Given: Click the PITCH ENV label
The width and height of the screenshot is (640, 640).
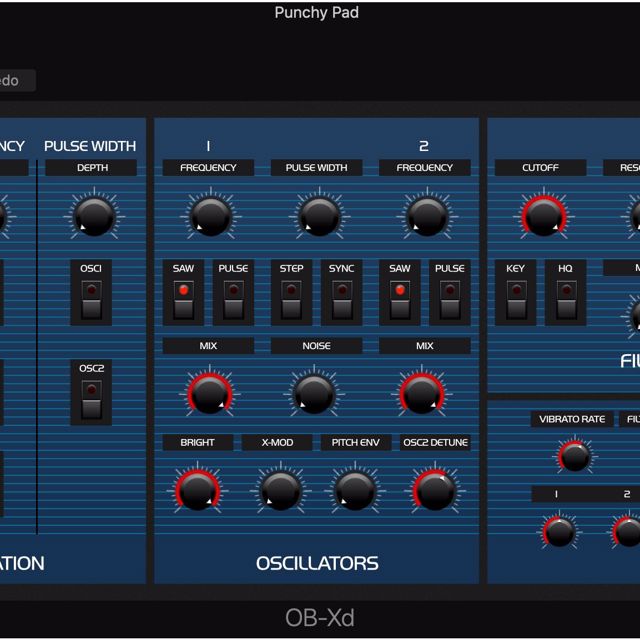Looking at the screenshot, I should tap(356, 442).
